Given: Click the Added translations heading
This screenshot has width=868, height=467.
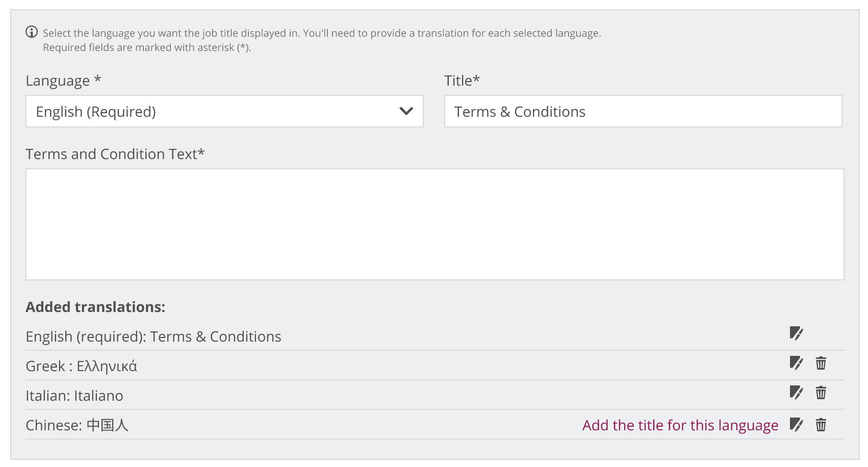Looking at the screenshot, I should [x=95, y=307].
